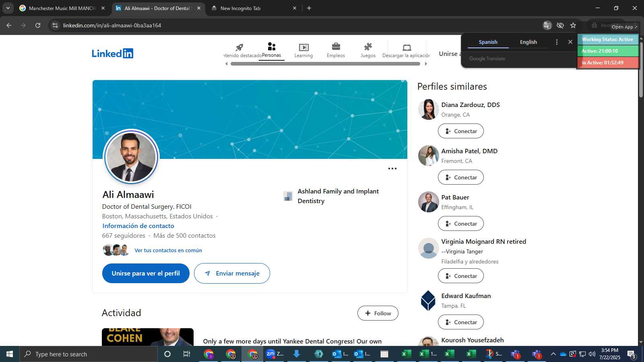Open Translate popup more options menu

coord(557,42)
